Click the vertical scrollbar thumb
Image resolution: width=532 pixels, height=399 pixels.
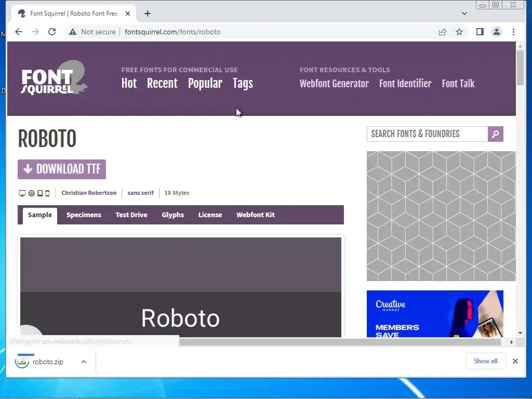[520, 68]
